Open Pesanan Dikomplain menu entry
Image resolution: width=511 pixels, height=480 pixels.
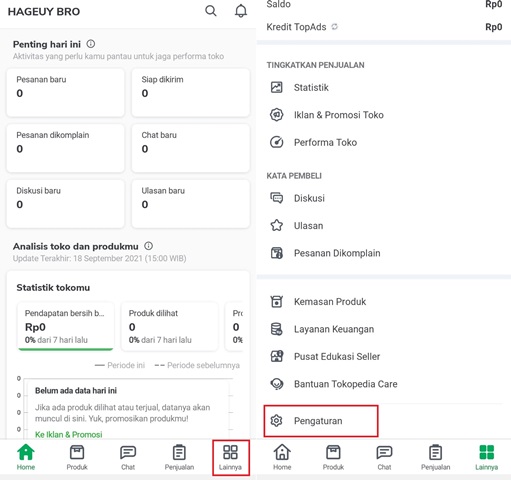pos(383,253)
